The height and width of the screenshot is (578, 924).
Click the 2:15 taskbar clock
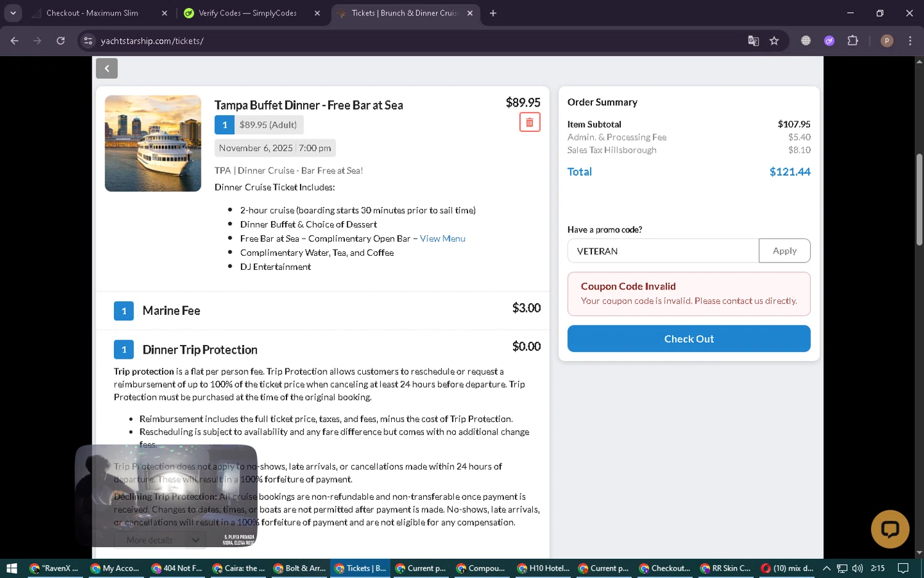[878, 568]
